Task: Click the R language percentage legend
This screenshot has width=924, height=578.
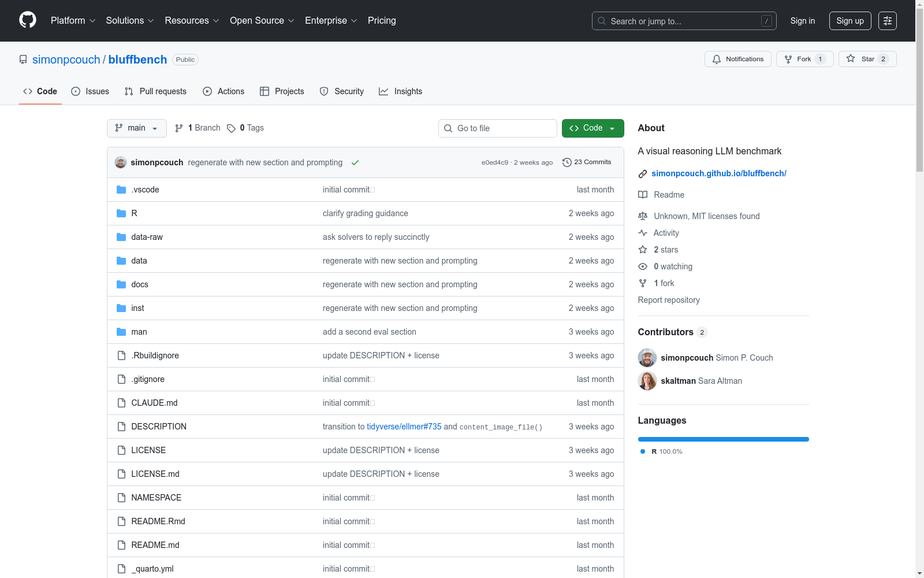Action: click(661, 451)
